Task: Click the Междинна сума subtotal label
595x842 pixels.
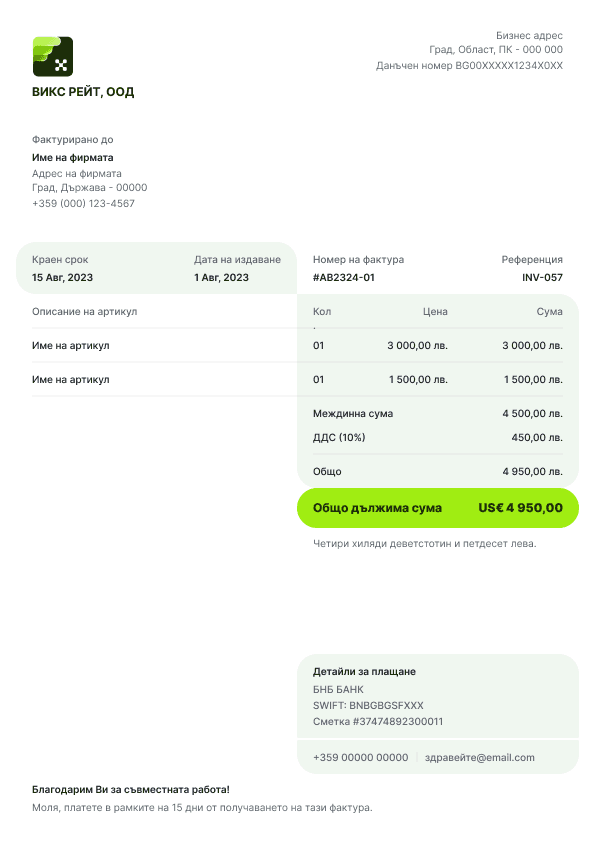Action: click(x=353, y=413)
